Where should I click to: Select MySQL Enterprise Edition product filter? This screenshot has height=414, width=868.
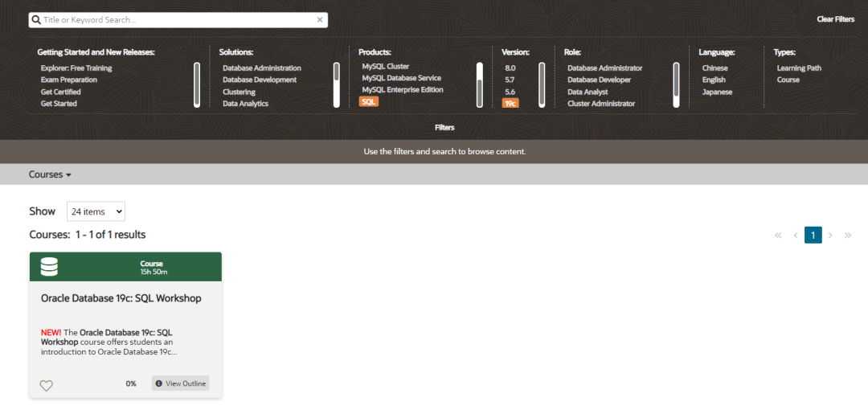pyautogui.click(x=403, y=89)
